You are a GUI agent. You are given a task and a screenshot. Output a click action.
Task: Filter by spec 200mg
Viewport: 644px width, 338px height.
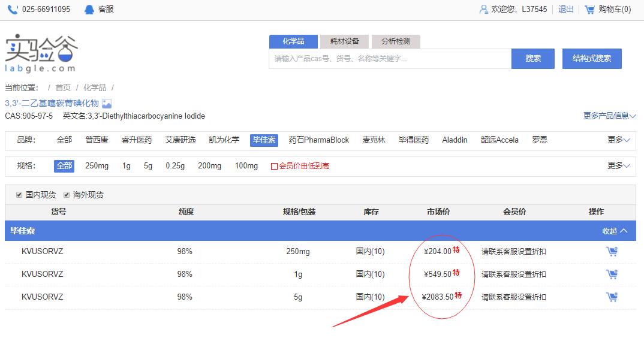tap(209, 166)
